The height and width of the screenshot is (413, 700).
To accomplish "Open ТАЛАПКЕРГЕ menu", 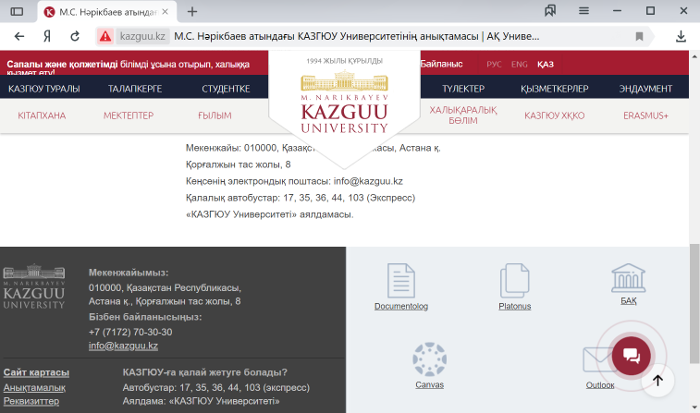I will pyautogui.click(x=135, y=89).
